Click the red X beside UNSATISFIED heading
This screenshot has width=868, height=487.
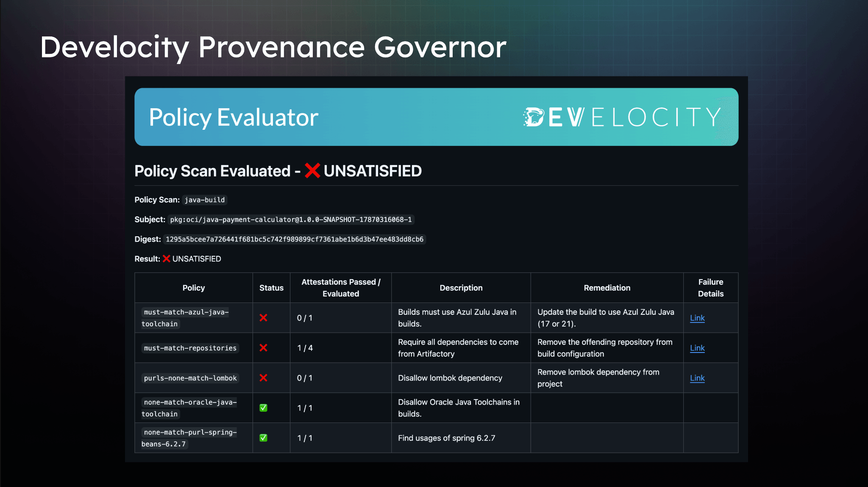point(312,171)
